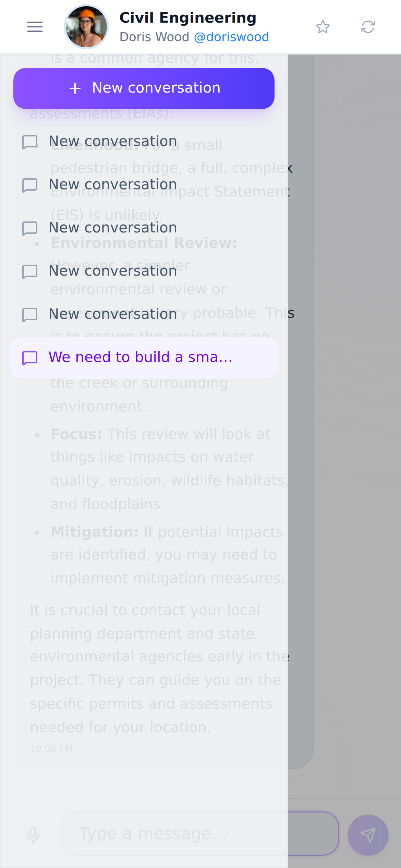This screenshot has height=868, width=401.
Task: Click the paper plane send icon
Action: pos(368,835)
